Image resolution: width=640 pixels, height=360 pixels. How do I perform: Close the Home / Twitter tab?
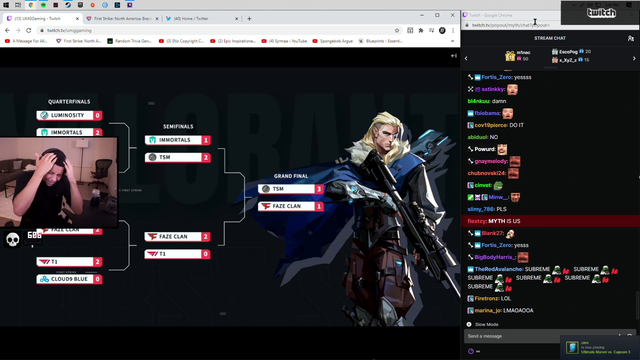(x=236, y=19)
